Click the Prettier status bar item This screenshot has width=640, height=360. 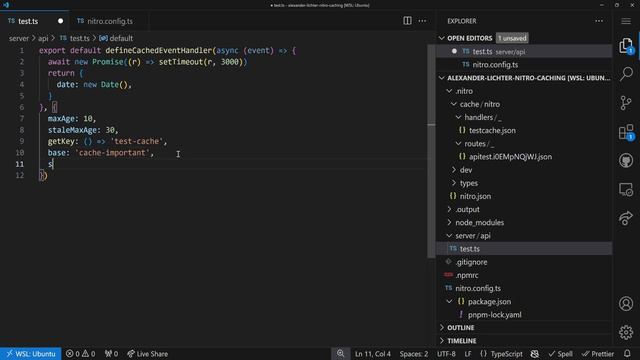[598, 353]
